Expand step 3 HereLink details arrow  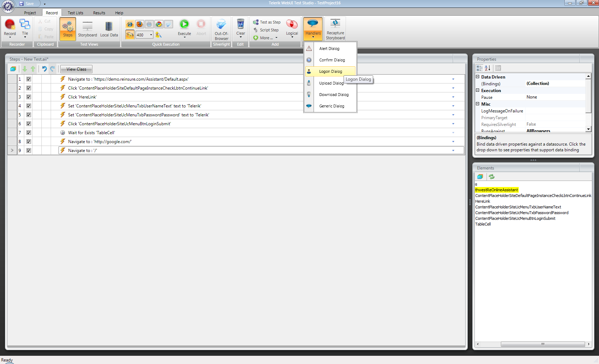[x=453, y=97]
